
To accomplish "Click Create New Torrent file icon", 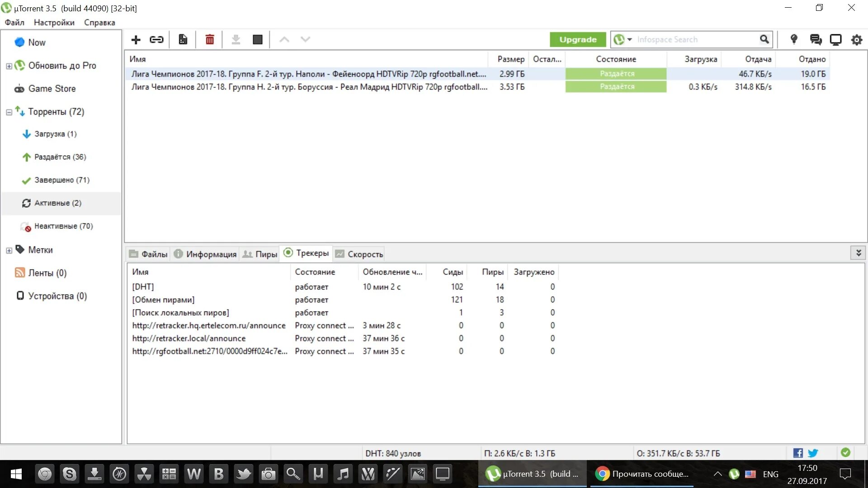I will pos(183,40).
